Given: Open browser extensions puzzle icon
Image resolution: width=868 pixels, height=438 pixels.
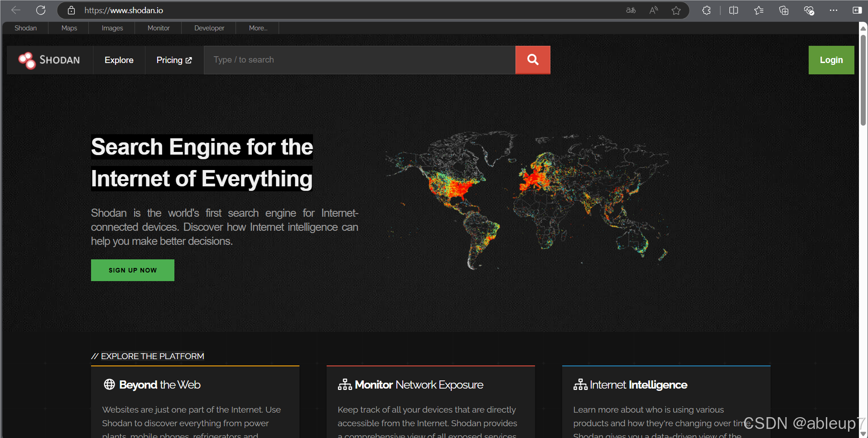Looking at the screenshot, I should pyautogui.click(x=706, y=10).
